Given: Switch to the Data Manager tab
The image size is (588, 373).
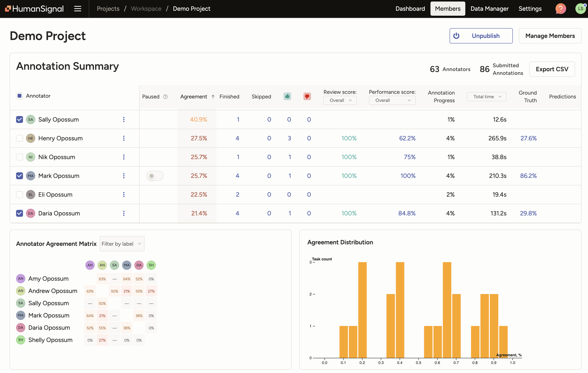Looking at the screenshot, I should 489,9.
